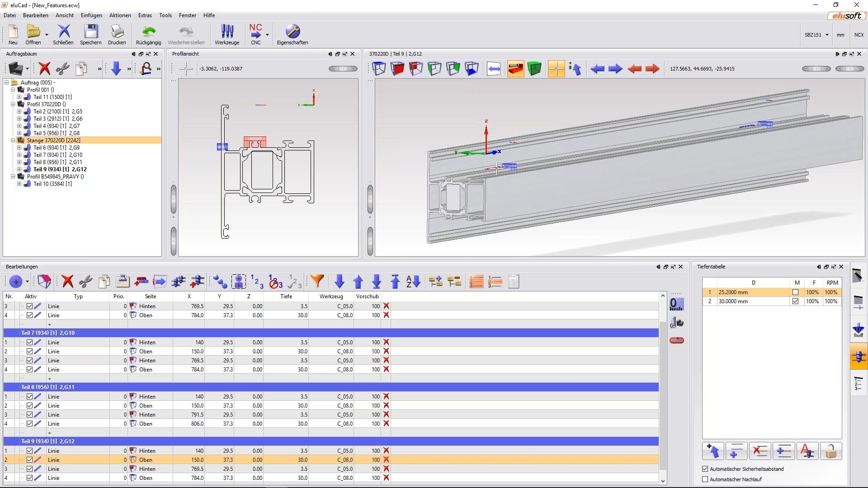Check the M box for depth 25.2000 mm
The width and height of the screenshot is (868, 488).
pyautogui.click(x=796, y=292)
